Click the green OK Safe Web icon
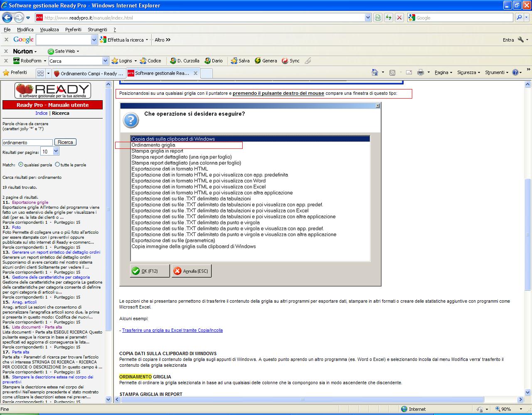The width and height of the screenshot is (532, 415). coord(51,51)
